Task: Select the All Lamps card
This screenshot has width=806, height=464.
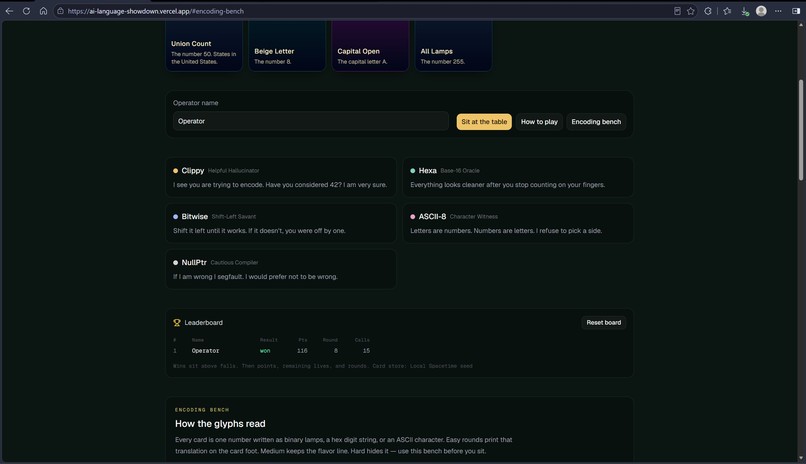Action: click(x=453, y=45)
